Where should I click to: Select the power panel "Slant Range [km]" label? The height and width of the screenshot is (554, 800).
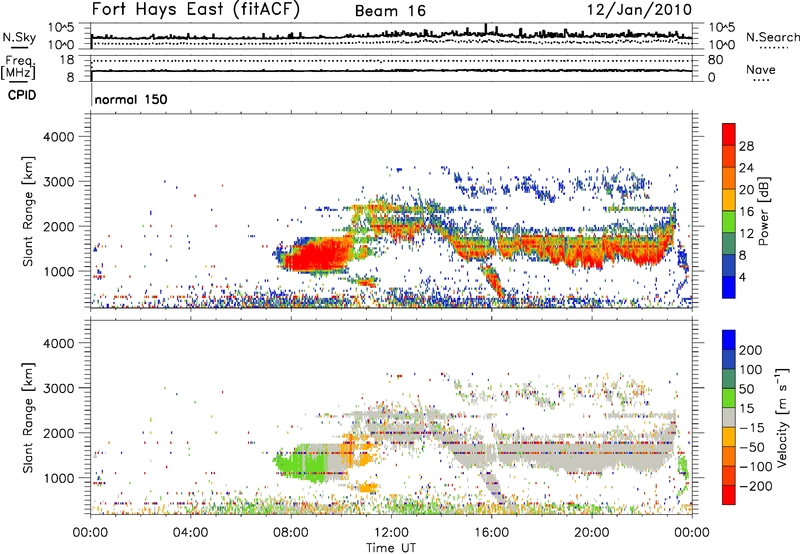(x=28, y=211)
